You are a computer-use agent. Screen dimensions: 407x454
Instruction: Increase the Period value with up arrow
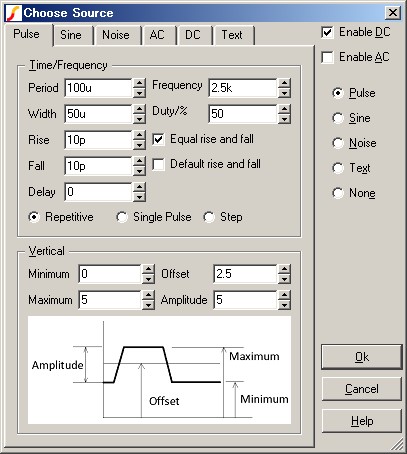(139, 83)
